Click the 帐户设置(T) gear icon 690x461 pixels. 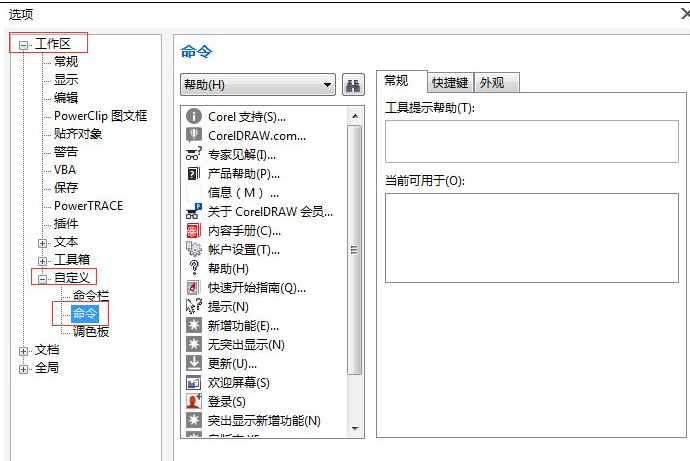194,249
